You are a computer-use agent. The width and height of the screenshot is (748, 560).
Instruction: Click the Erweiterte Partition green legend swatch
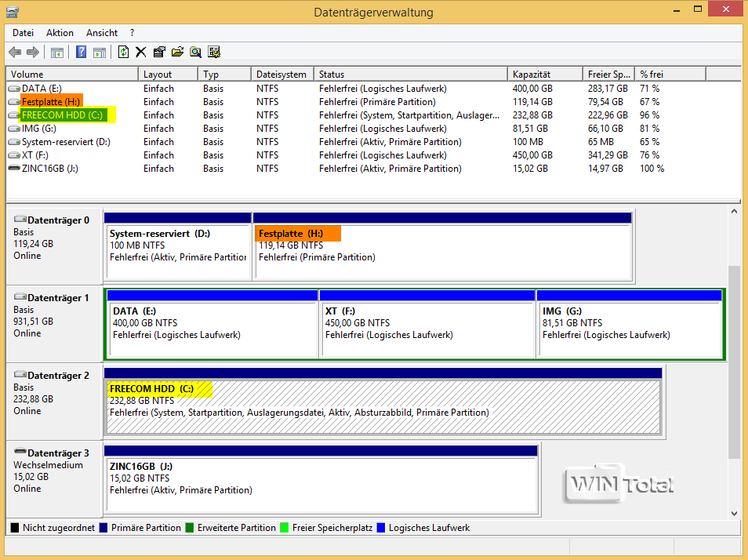click(x=188, y=528)
